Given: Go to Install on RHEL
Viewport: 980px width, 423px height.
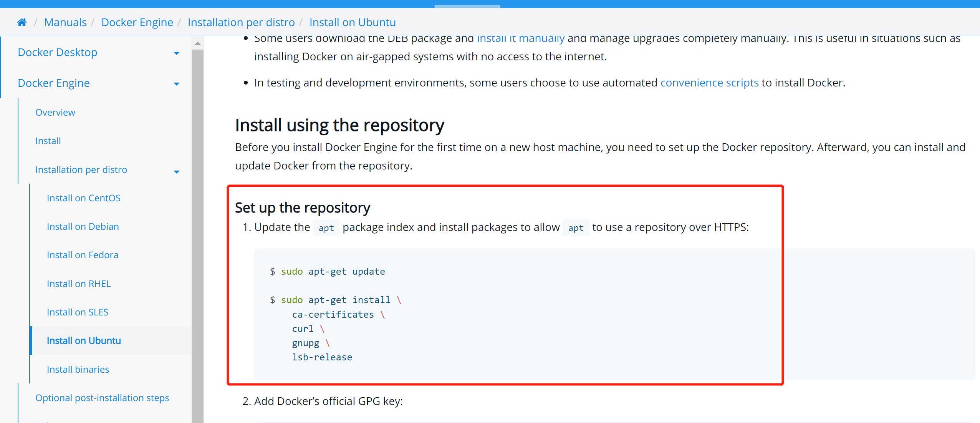Looking at the screenshot, I should click(x=79, y=284).
